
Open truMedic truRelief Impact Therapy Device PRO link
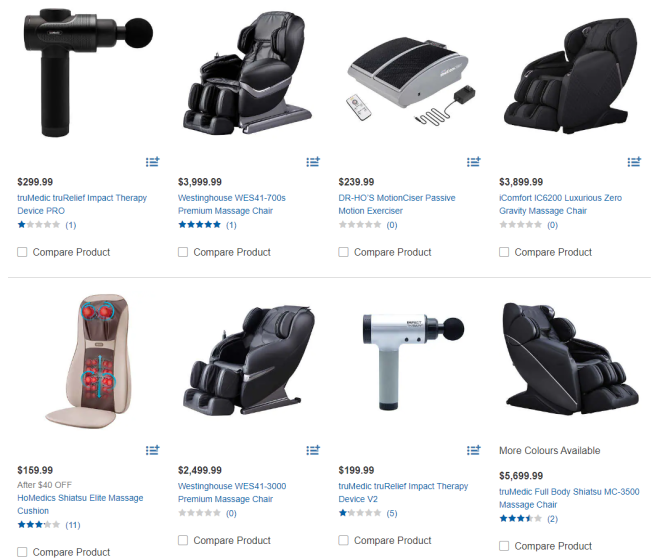point(82,204)
